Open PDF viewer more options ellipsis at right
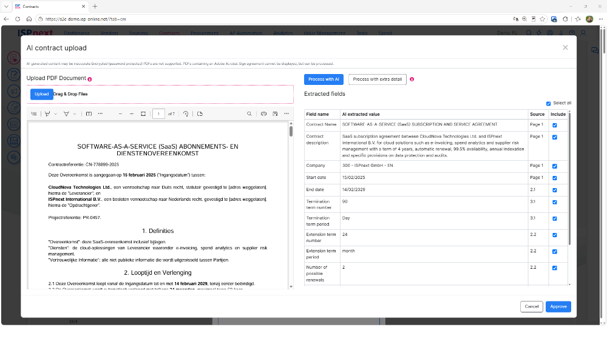 [x=287, y=113]
